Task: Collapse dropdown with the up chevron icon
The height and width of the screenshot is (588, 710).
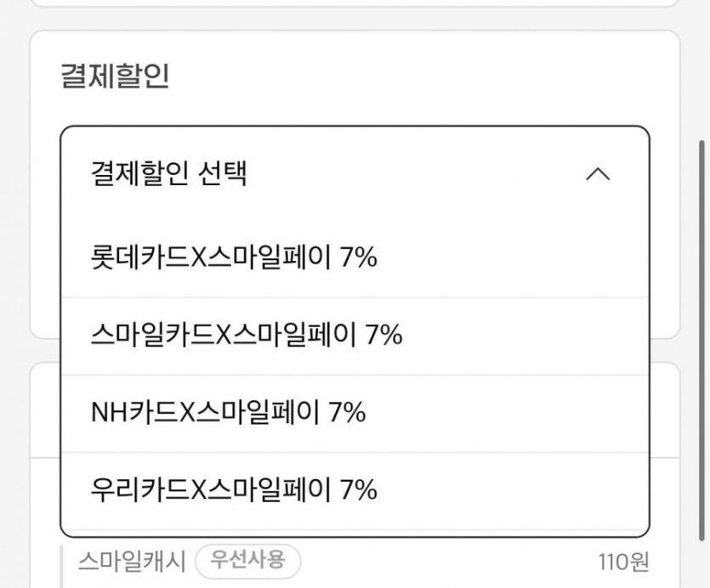Action: pyautogui.click(x=599, y=175)
